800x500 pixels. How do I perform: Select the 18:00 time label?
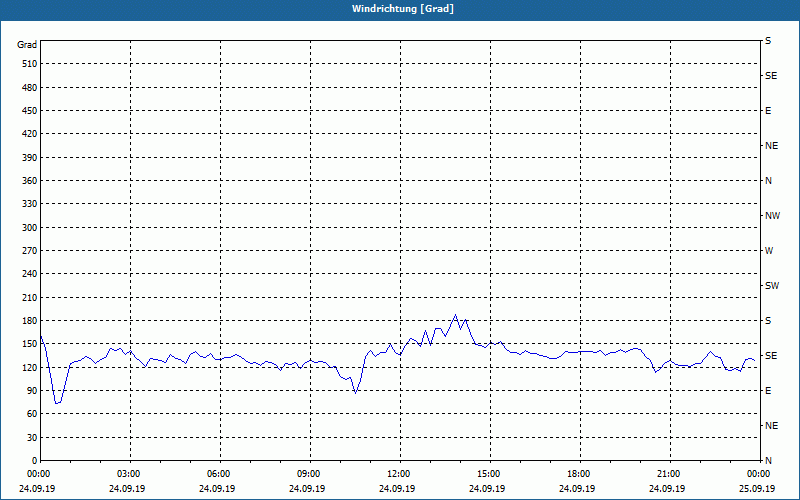[577, 474]
